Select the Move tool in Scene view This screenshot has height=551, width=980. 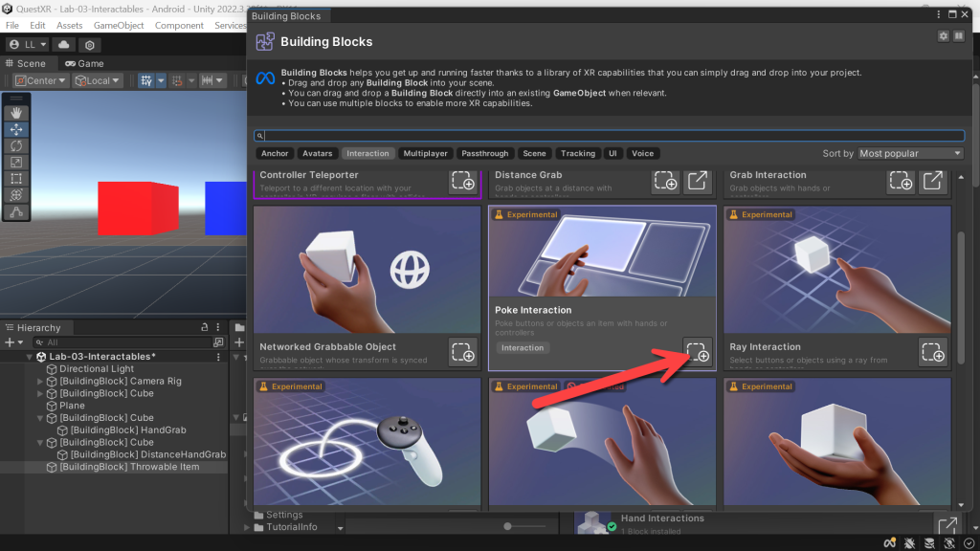pos(16,129)
